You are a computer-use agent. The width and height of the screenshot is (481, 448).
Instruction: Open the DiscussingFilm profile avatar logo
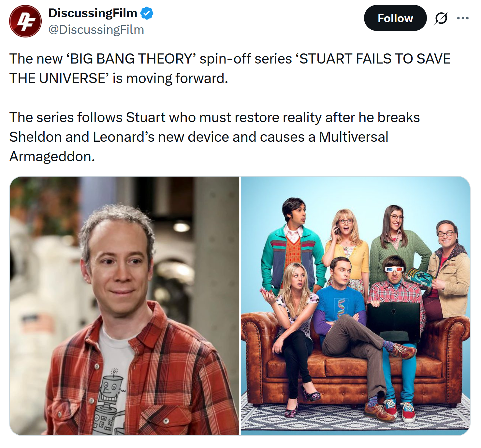tap(25, 21)
